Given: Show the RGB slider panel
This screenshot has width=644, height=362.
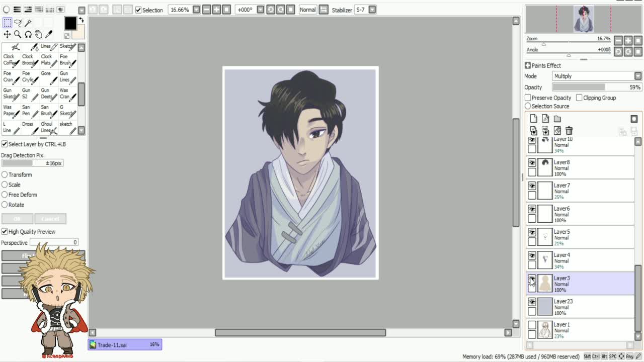Looking at the screenshot, I should pos(17,10).
